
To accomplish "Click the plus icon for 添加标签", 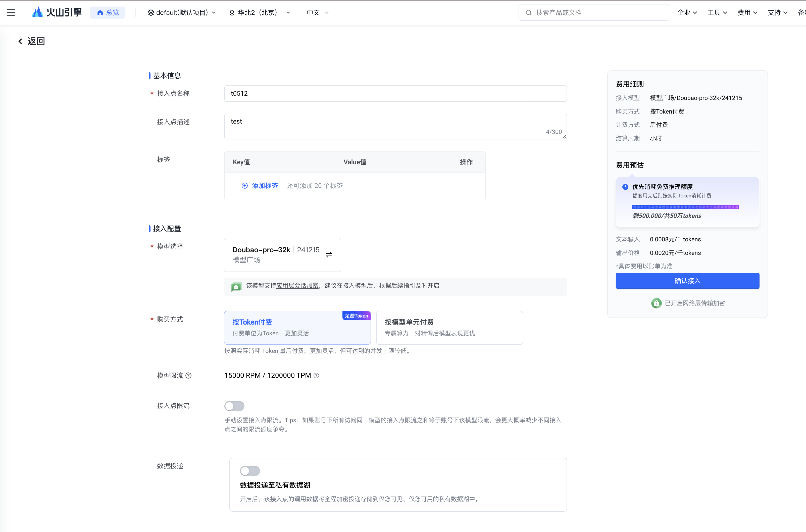I will [244, 186].
